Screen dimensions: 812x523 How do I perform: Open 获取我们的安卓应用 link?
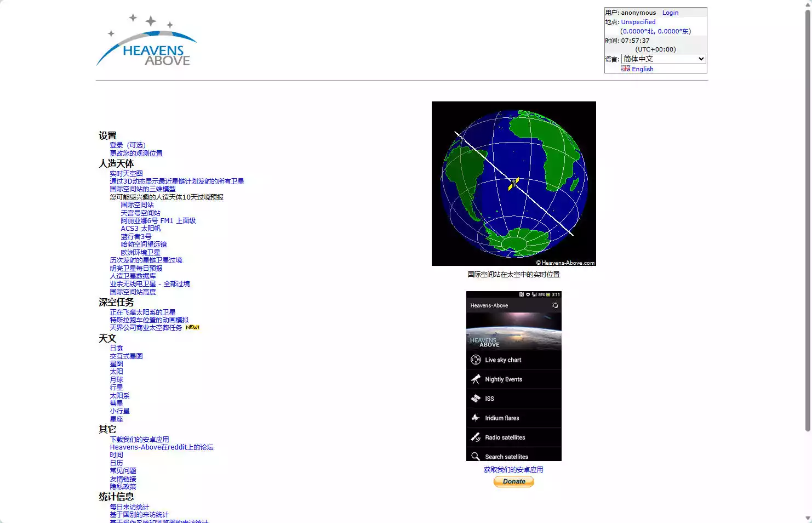[513, 470]
